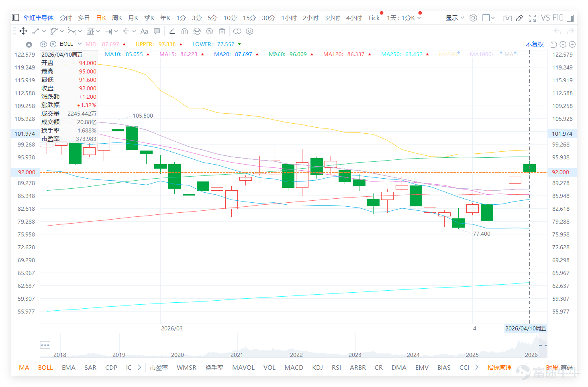The width and height of the screenshot is (588, 387).
Task: Toggle the BOLL indicator at bottom
Action: [45, 367]
